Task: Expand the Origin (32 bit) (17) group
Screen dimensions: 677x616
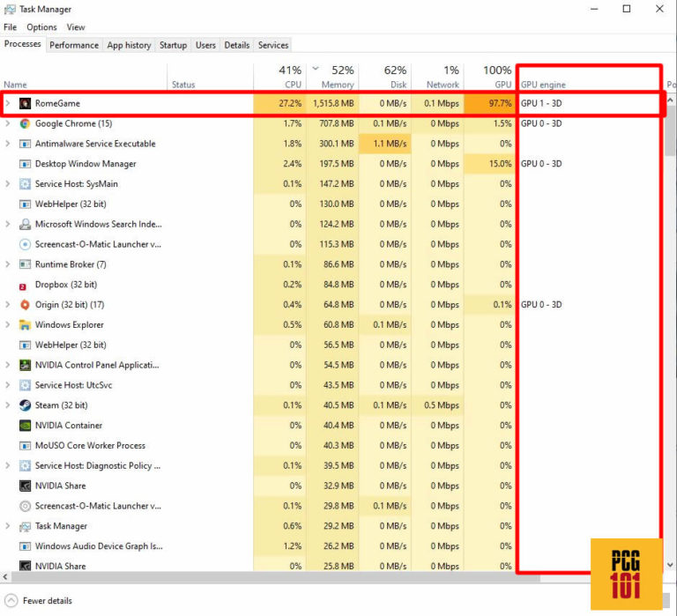Action: tap(7, 305)
